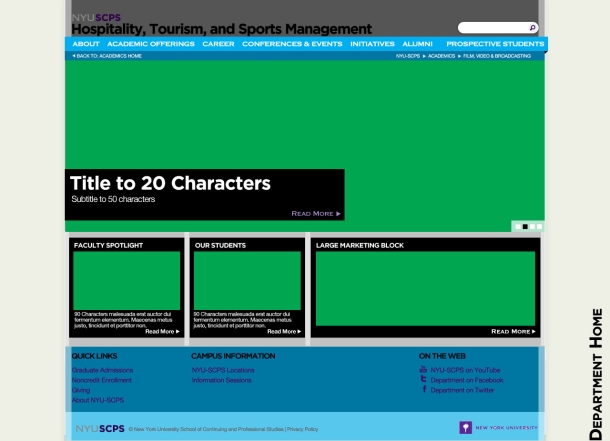
Task: Open the Conferences & Events menu
Action: 292,44
